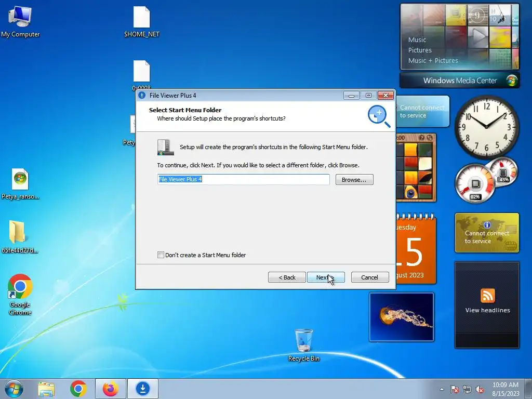Click the setup computer folder icon
Screen dimensions: 532x399
(x=166, y=147)
